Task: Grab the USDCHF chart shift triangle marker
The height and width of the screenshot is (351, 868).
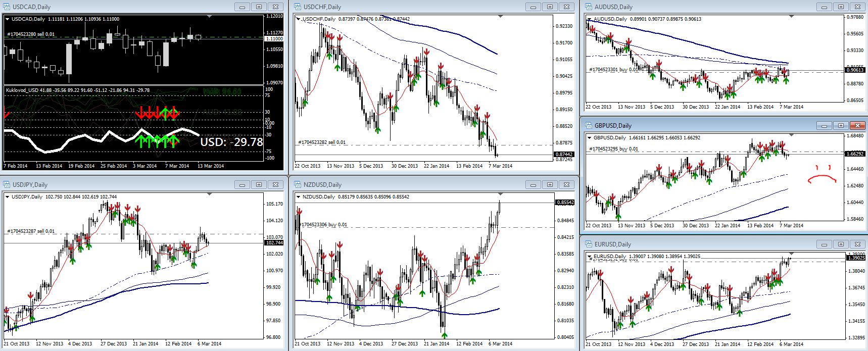Action: 500,17
